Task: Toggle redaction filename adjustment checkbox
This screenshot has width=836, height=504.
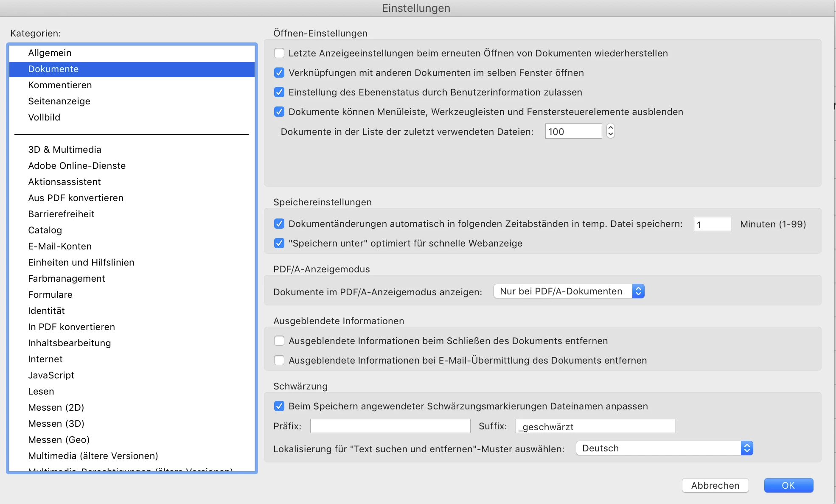Action: (279, 406)
